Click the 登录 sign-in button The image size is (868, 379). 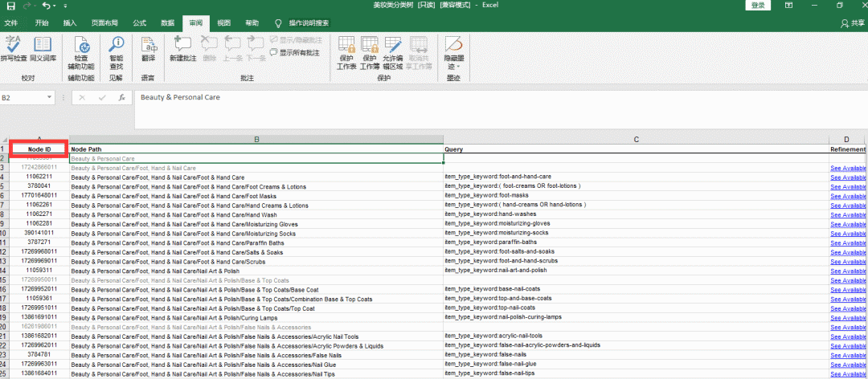(758, 6)
